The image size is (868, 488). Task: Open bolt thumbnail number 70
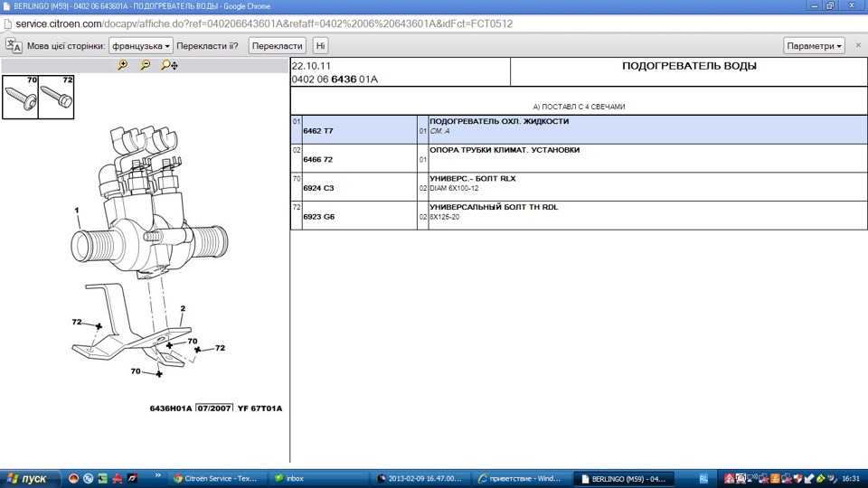click(21, 98)
